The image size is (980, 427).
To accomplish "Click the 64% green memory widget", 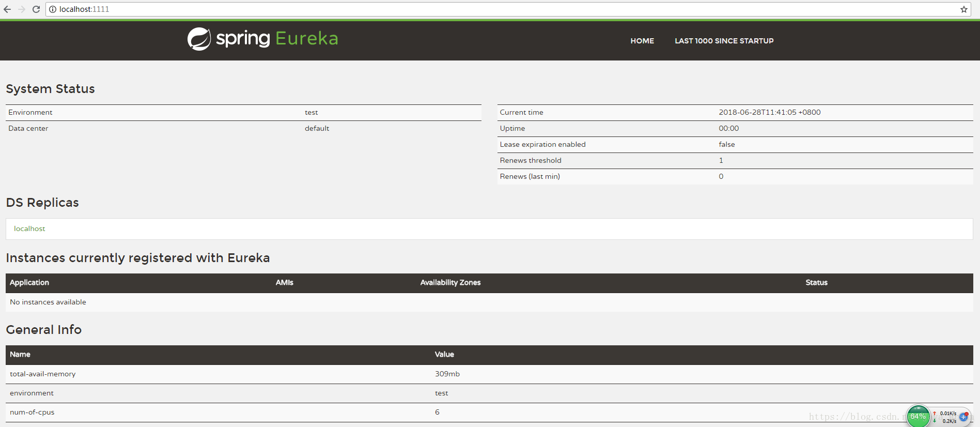I will coord(918,416).
